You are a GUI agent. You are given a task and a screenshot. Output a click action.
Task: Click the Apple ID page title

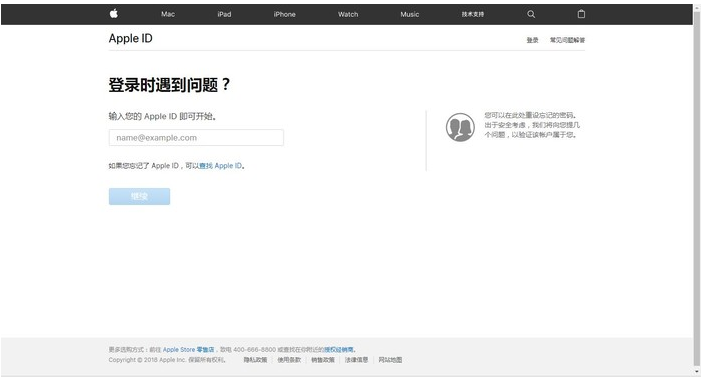click(130, 39)
